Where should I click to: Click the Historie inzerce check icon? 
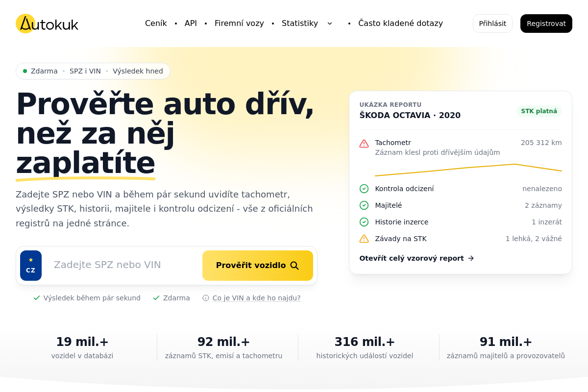[364, 222]
